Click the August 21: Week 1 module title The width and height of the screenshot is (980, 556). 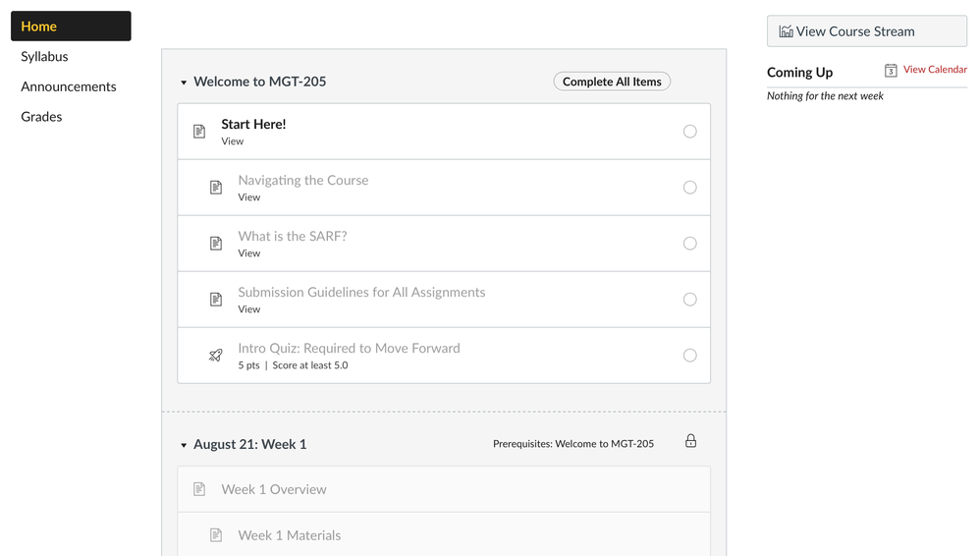coord(250,444)
